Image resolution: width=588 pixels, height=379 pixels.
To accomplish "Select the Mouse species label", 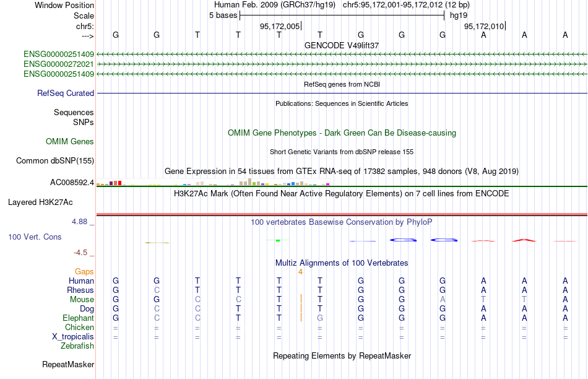I will 82,300.
